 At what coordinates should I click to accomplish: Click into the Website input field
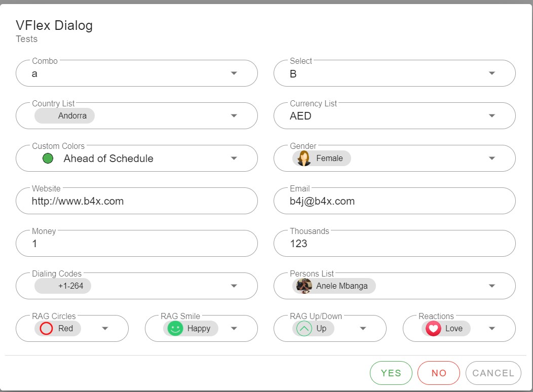[137, 201]
